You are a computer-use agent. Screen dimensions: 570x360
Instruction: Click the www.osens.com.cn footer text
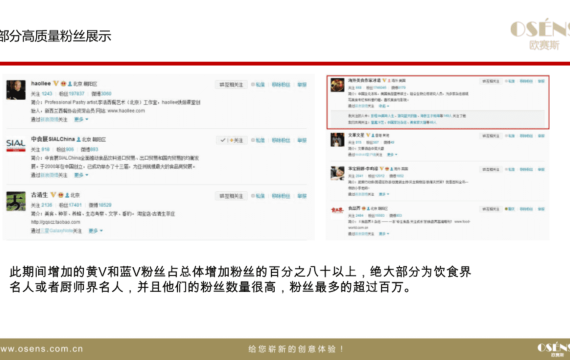coord(41,349)
